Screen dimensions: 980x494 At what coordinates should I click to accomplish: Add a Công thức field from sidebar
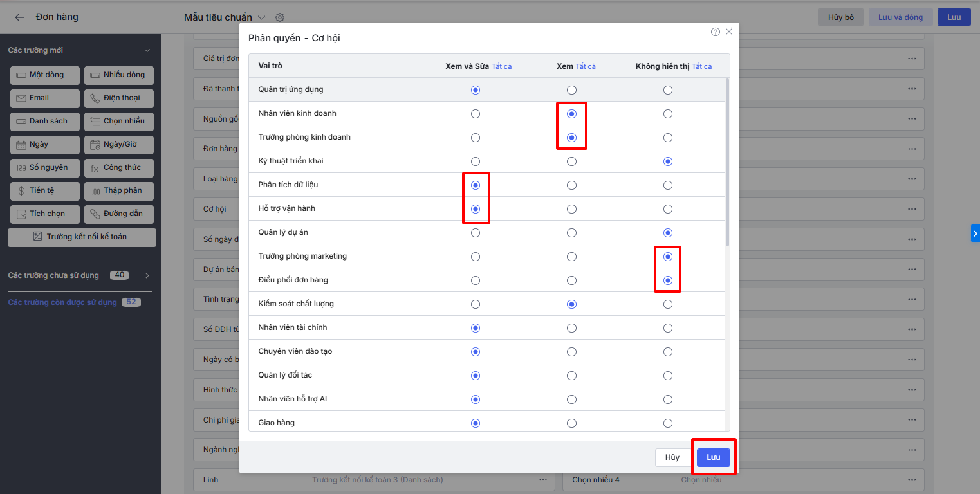[119, 168]
